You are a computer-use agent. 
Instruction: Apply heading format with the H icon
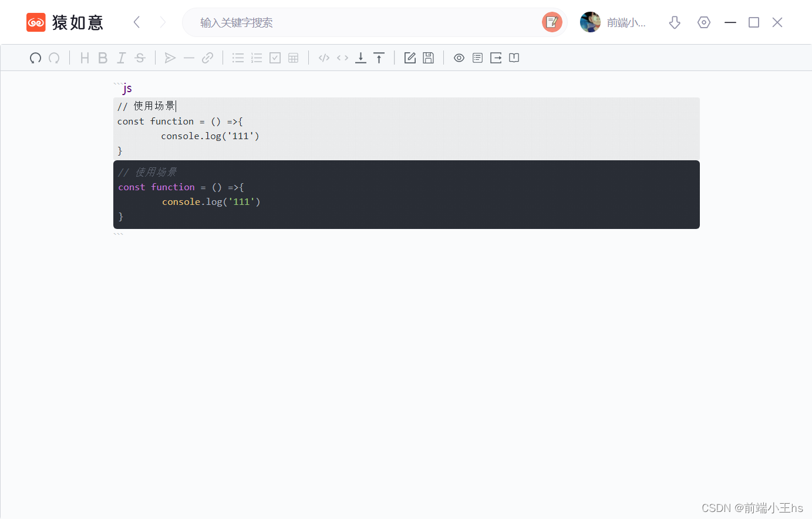85,58
